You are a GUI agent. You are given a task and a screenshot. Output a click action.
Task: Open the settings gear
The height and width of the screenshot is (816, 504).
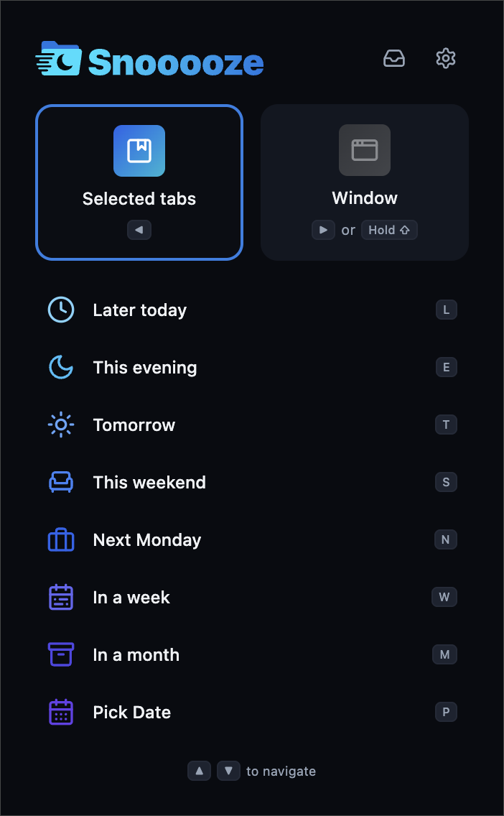click(445, 58)
